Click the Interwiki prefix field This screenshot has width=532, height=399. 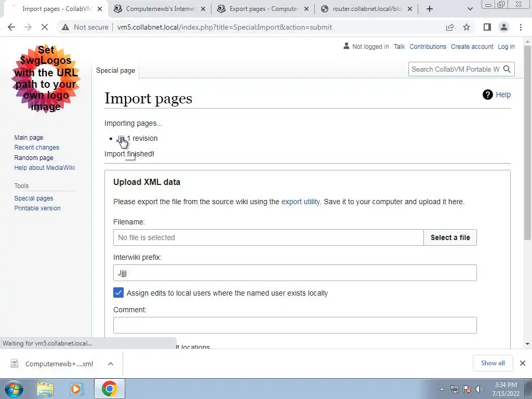(x=295, y=273)
